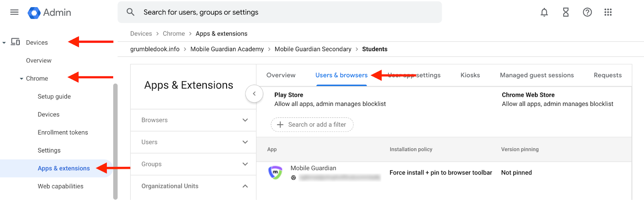The image size is (644, 200).
Task: Open the help question mark icon
Action: pos(587,12)
